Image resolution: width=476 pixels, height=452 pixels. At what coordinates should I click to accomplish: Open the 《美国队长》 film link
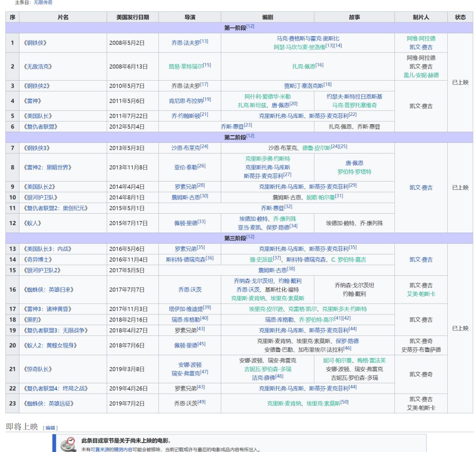point(37,116)
